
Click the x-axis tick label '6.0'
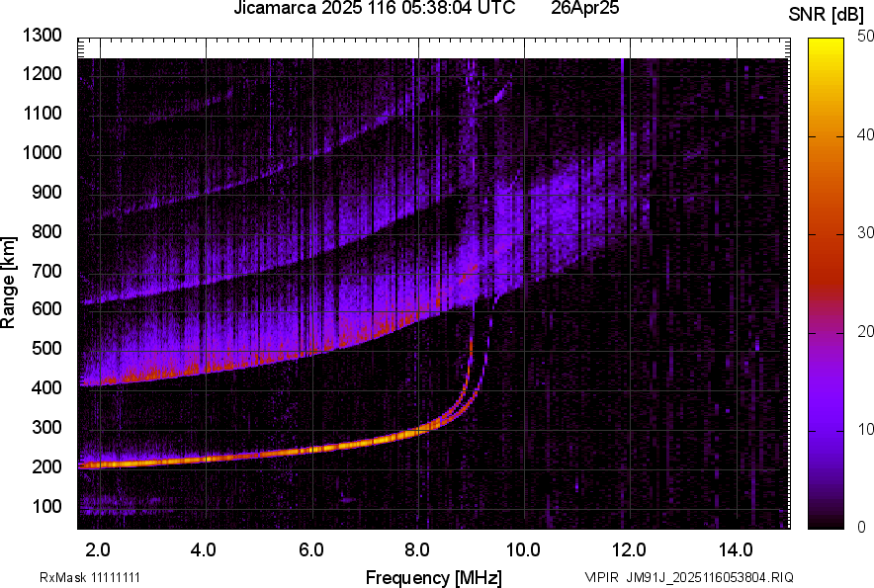[x=311, y=550]
